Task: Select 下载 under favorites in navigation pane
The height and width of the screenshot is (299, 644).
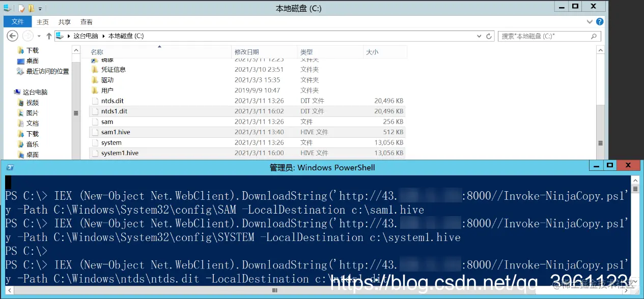Action: point(33,50)
